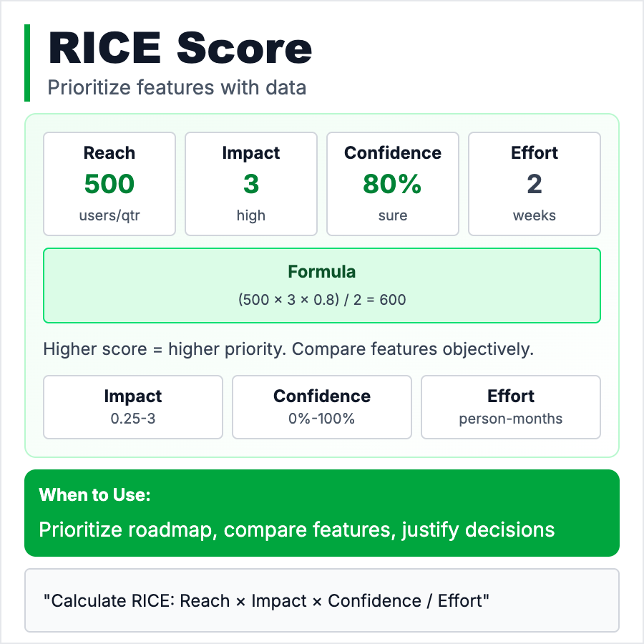644x644 pixels.
Task: Click the green When to Use banner
Action: [x=322, y=513]
